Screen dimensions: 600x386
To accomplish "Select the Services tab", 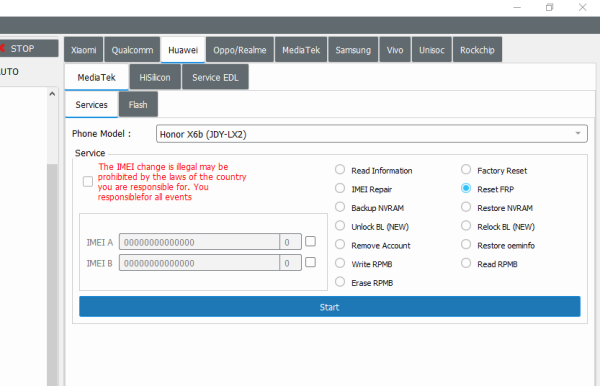I will pyautogui.click(x=91, y=105).
